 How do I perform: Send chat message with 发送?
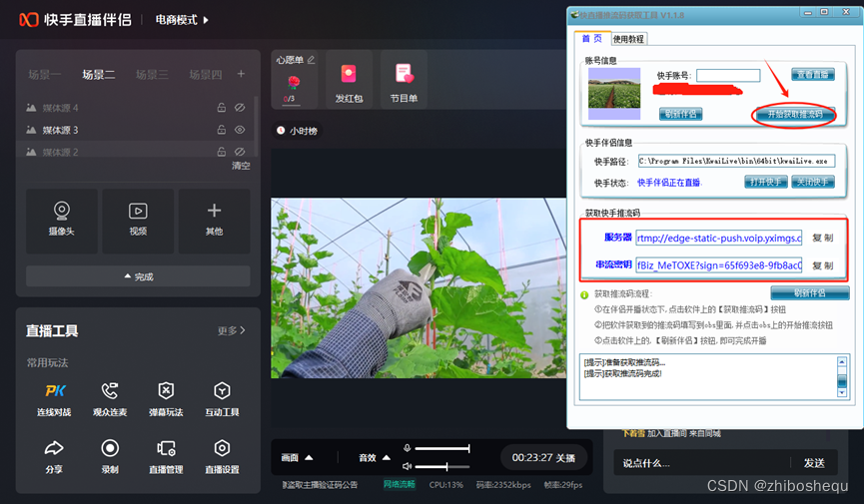[814, 463]
